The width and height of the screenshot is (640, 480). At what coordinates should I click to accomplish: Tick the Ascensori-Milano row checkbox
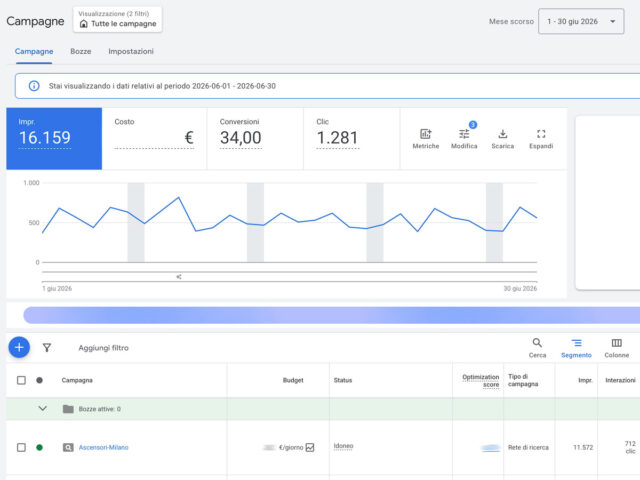pyautogui.click(x=21, y=447)
